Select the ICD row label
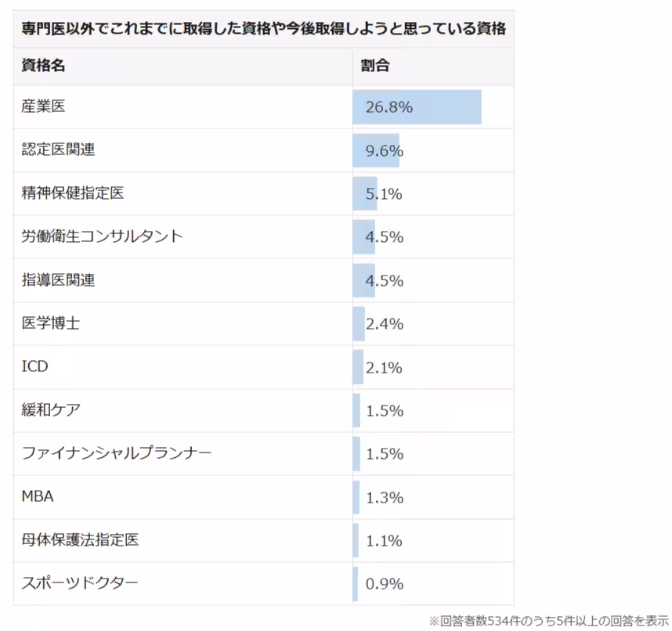Screen dimensions: 672x631 coord(34,366)
